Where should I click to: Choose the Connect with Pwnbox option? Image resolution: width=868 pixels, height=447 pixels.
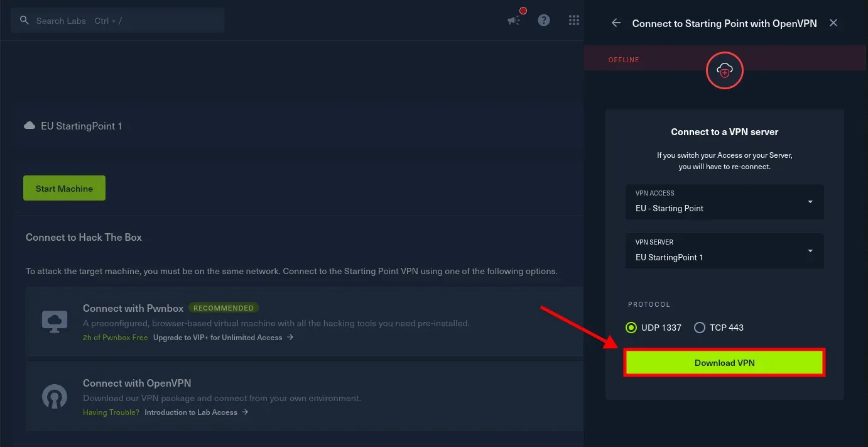[305, 322]
